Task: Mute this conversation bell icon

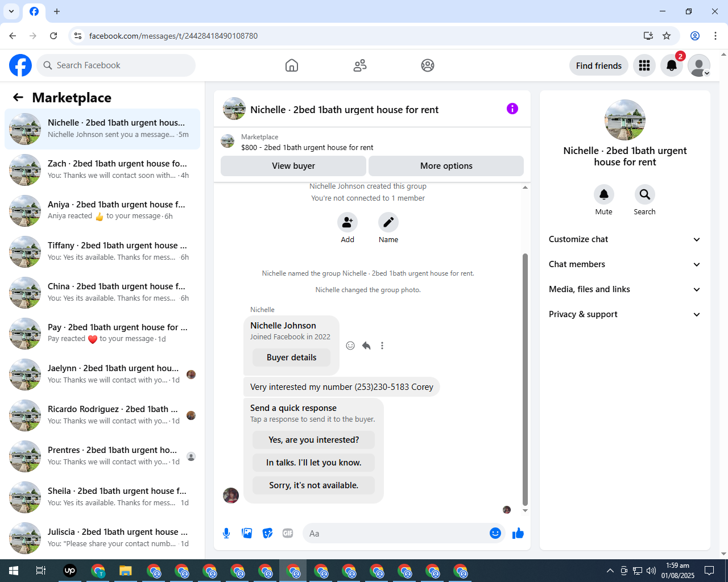Action: click(x=604, y=194)
